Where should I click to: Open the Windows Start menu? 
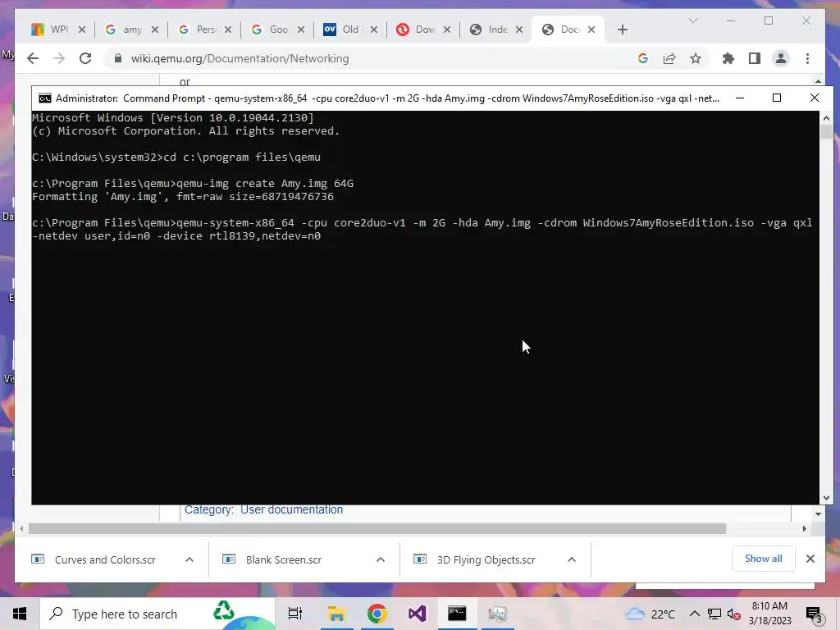pos(20,614)
